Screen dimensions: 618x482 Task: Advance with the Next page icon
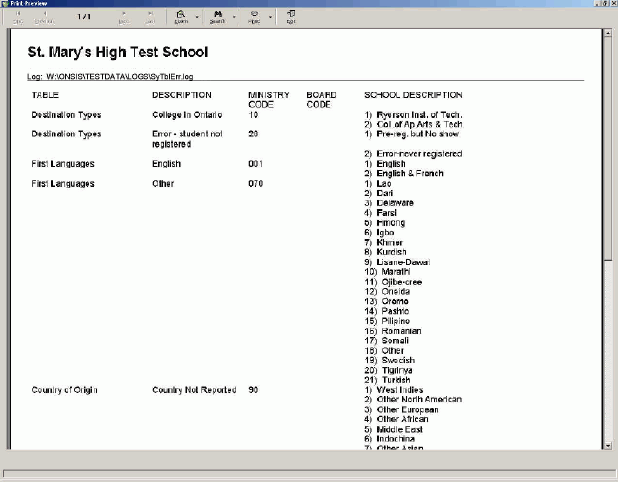coord(124,17)
